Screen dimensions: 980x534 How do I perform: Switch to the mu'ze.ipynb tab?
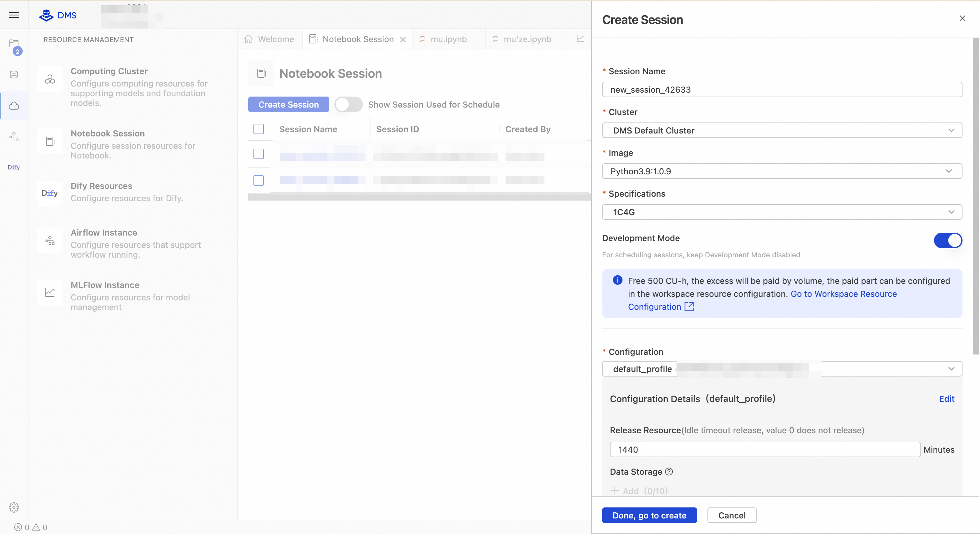tap(527, 39)
